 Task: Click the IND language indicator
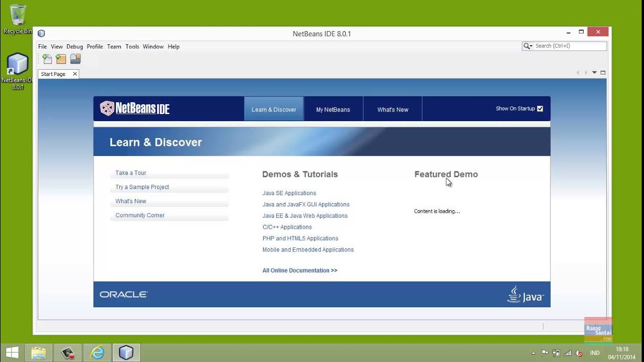point(595,353)
